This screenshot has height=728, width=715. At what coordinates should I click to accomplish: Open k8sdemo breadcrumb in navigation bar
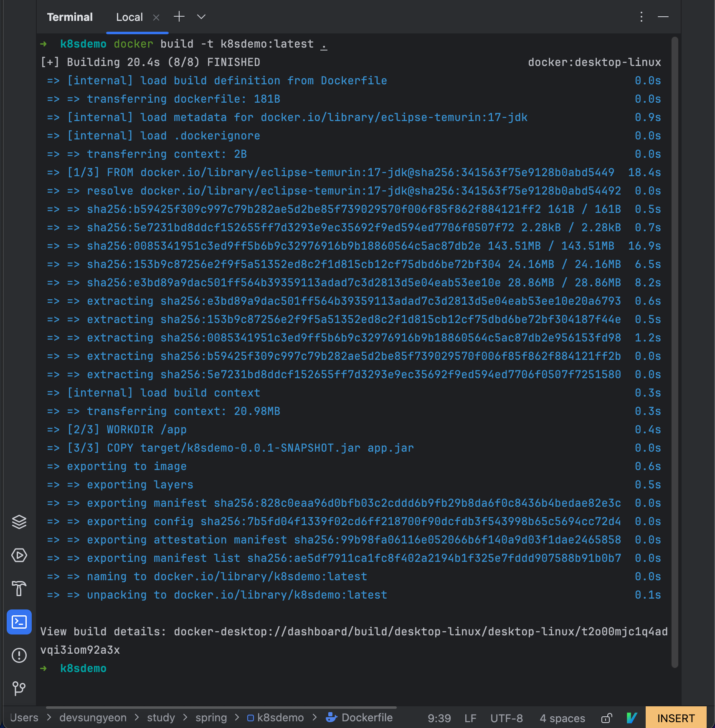(x=276, y=718)
